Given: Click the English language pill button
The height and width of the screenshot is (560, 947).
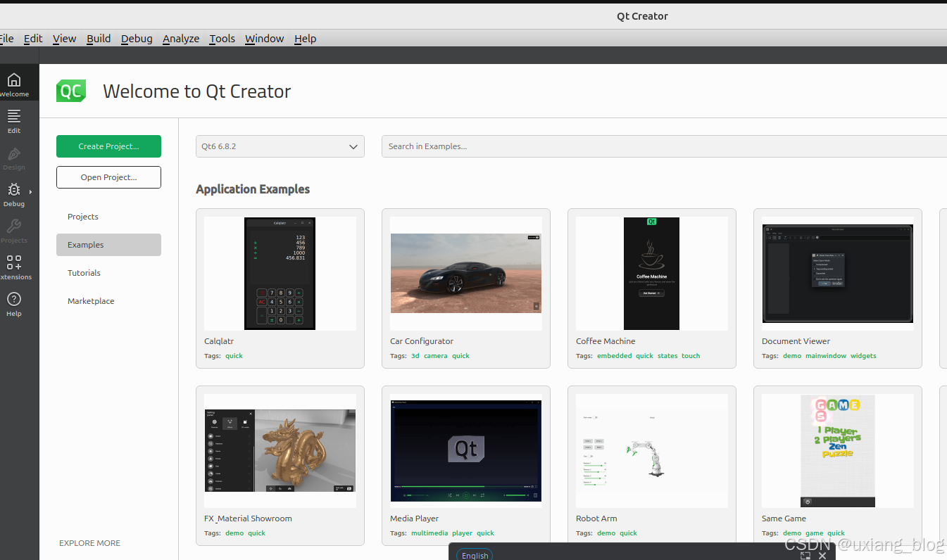Looking at the screenshot, I should (x=475, y=555).
